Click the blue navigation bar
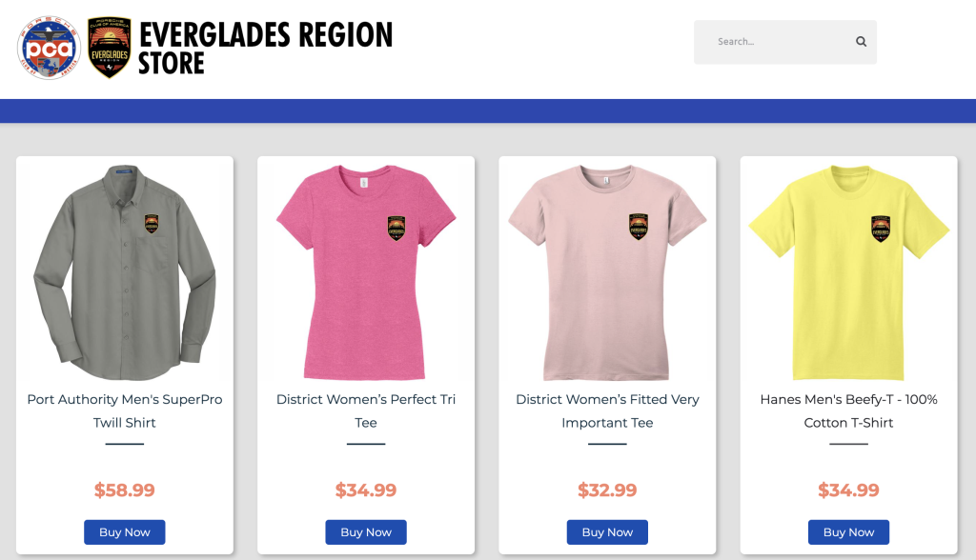 pyautogui.click(x=488, y=110)
